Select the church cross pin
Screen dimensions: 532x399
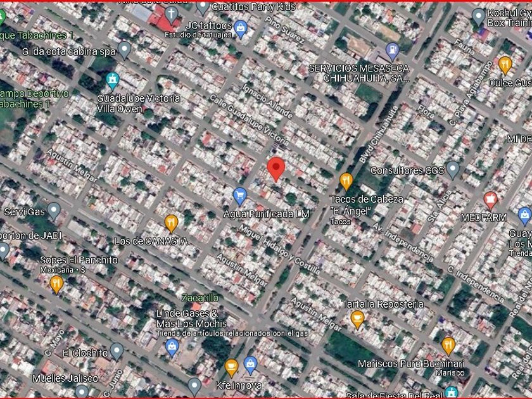click(x=172, y=16)
